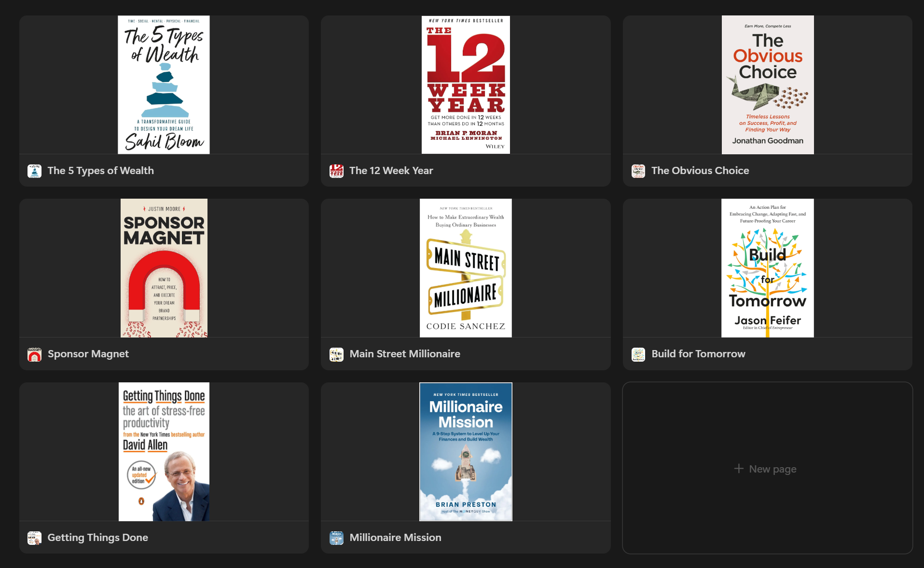
Task: Click the plus icon in the New page card
Action: pyautogui.click(x=739, y=469)
